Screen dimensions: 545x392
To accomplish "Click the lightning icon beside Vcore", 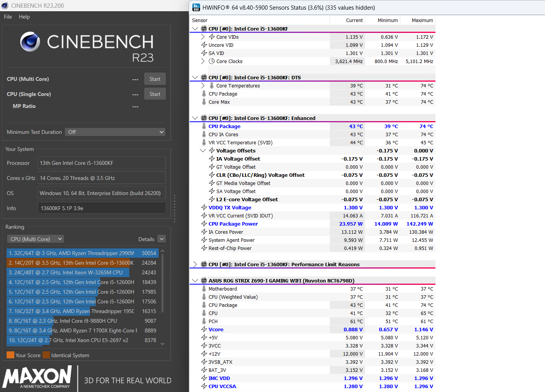I will 204,329.
